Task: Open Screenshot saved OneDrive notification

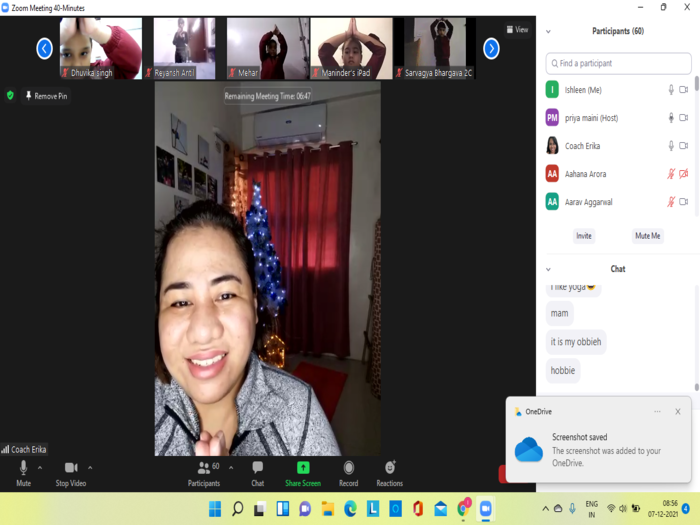Action: click(599, 450)
